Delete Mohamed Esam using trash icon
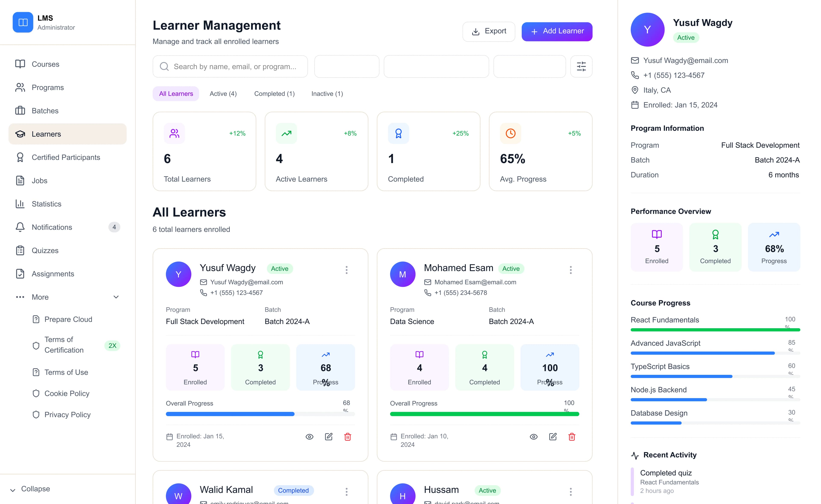 [x=571, y=437]
